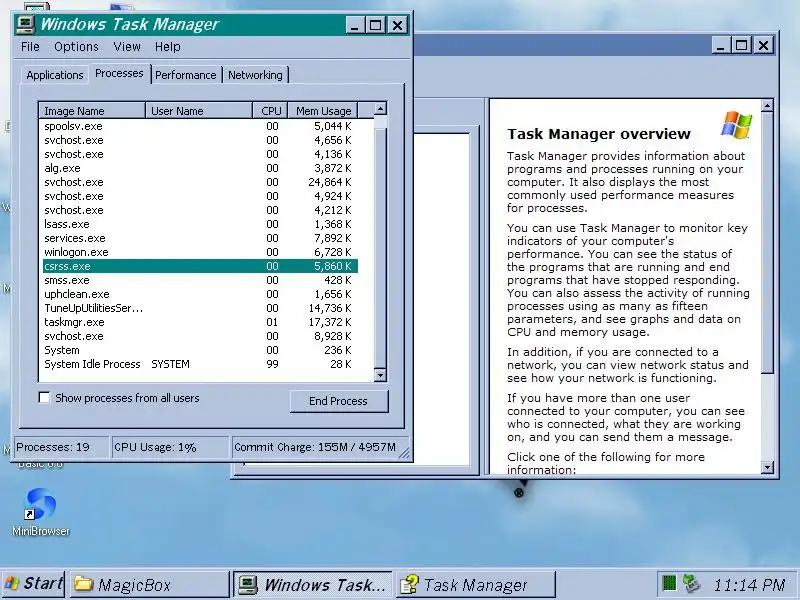
Task: Open the File menu
Action: point(30,47)
